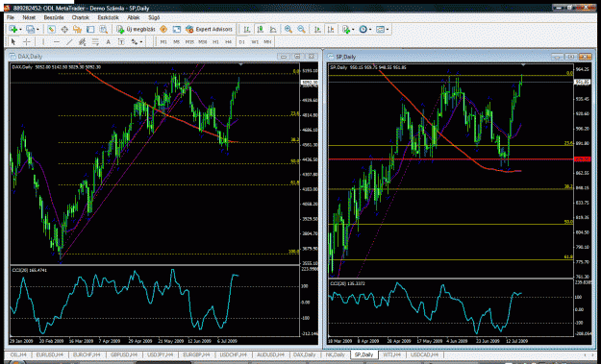This screenshot has width=601, height=364.
Task: Open the Periods clock dropdown arrow
Action: pyautogui.click(x=370, y=30)
